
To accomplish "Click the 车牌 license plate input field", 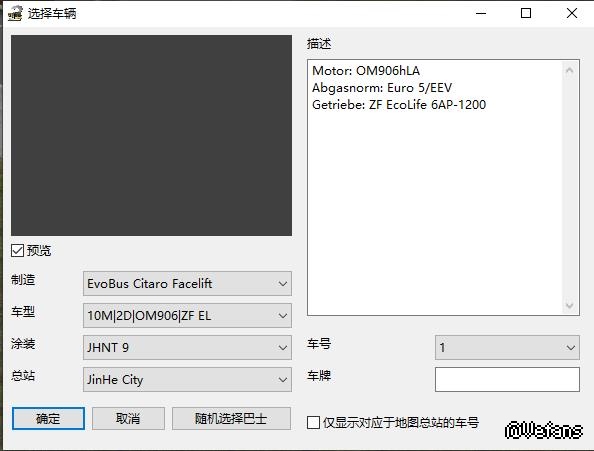I will (507, 379).
